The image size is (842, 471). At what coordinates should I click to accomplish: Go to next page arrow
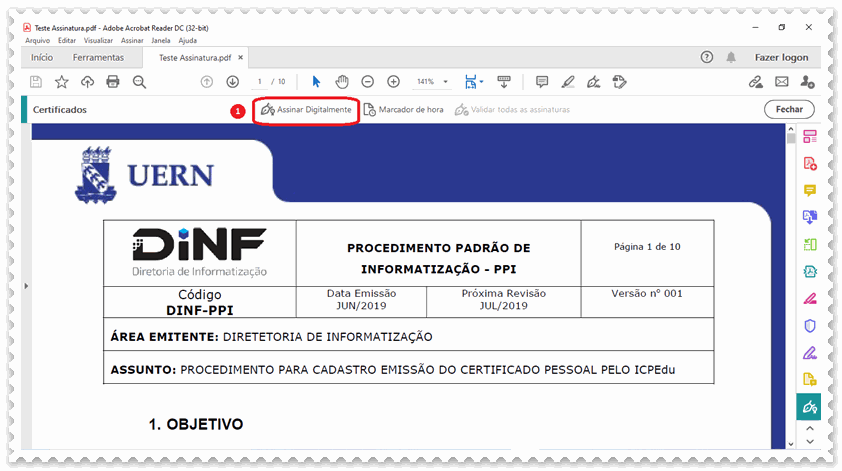click(x=233, y=82)
